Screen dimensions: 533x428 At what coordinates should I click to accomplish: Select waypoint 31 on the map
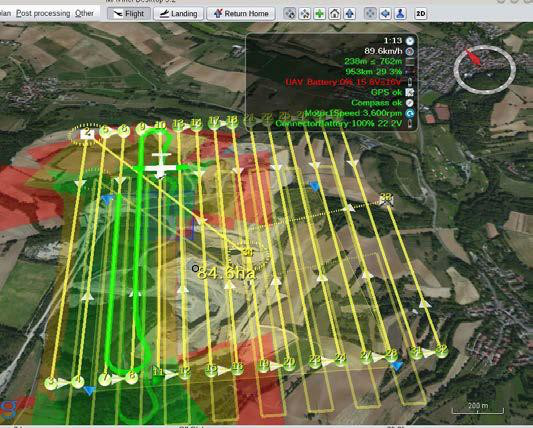(416, 352)
